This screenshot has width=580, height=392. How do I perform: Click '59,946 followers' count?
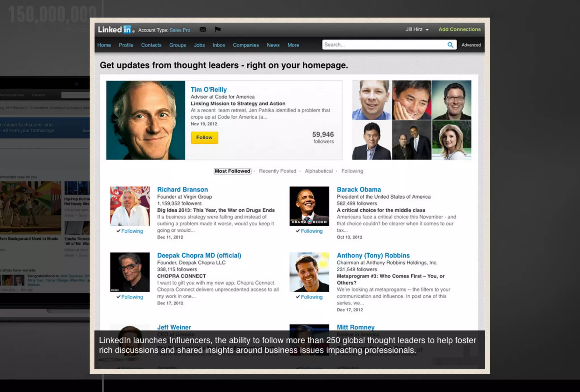pos(323,137)
